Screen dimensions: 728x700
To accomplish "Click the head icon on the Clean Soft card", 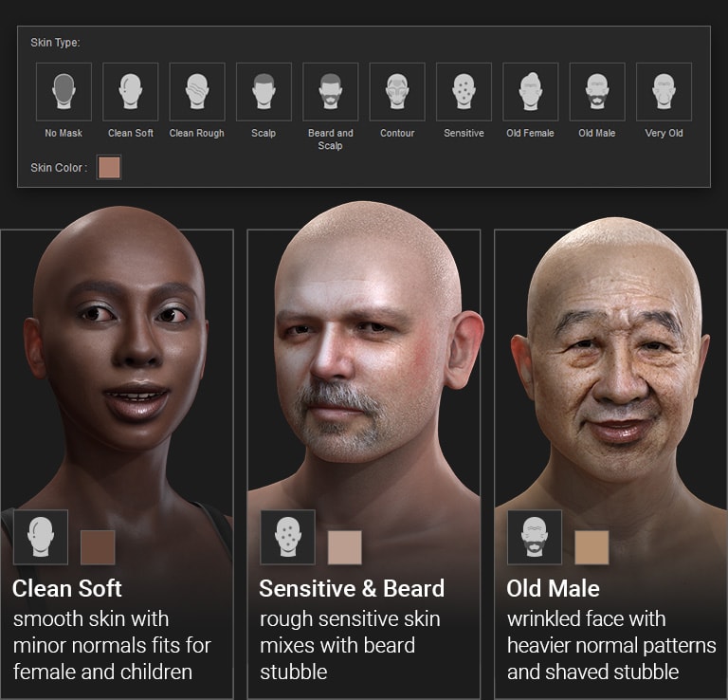I will click(x=41, y=537).
